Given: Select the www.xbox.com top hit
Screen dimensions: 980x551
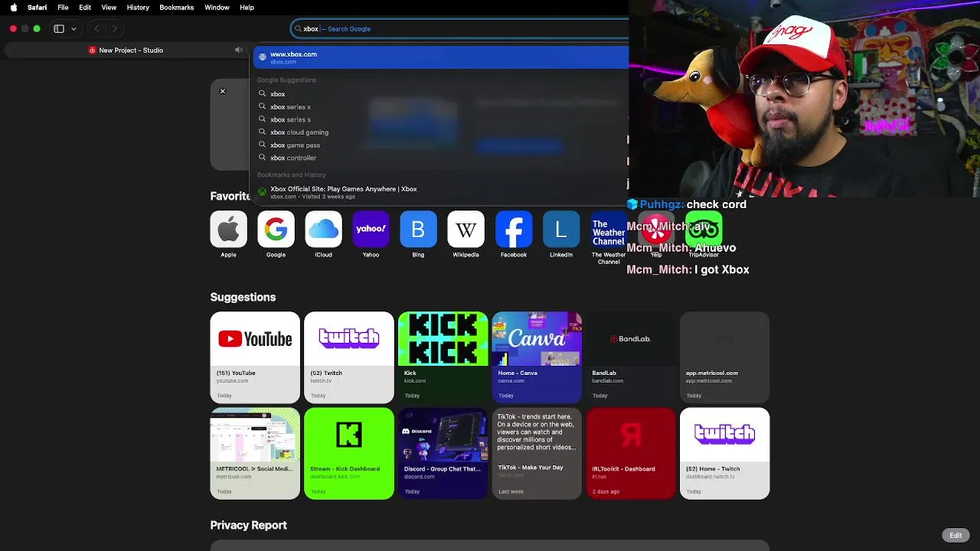Looking at the screenshot, I should pos(441,57).
